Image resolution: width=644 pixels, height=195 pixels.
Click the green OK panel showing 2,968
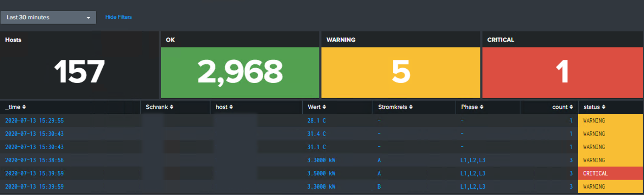click(x=240, y=72)
